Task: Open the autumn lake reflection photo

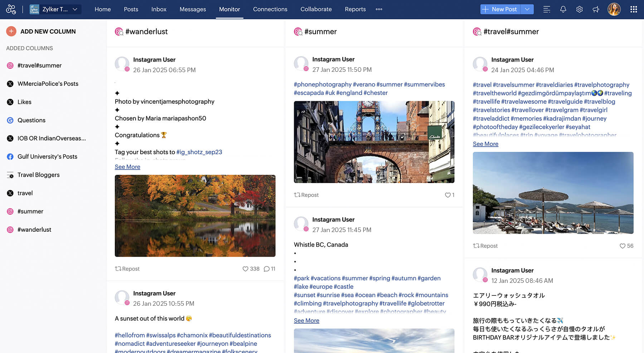Action: pos(195,216)
